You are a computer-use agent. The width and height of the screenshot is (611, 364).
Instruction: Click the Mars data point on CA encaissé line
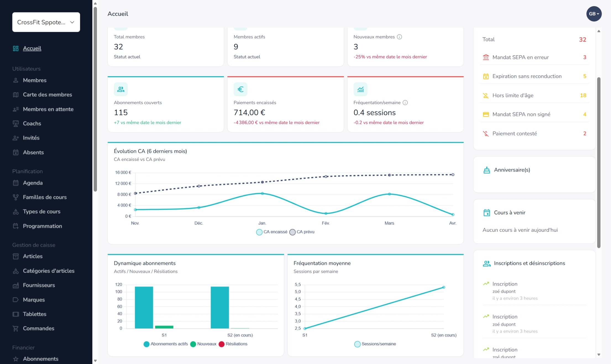389,194
